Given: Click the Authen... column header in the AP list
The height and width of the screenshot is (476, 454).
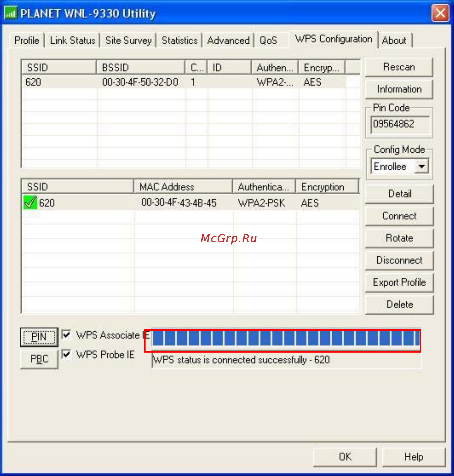Looking at the screenshot, I should coord(275,68).
